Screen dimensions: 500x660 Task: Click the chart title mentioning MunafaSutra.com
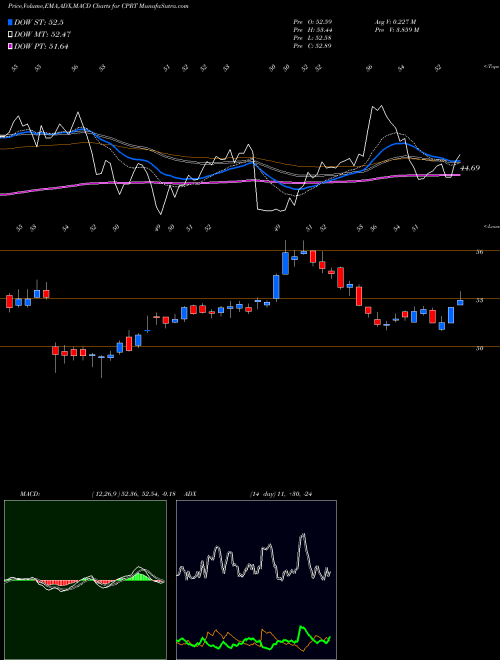(98, 6)
